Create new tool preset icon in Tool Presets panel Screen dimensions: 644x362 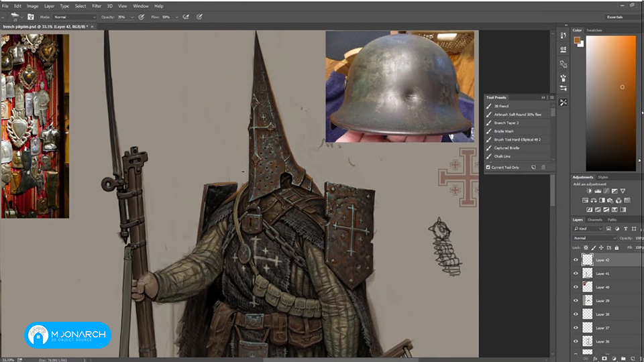(533, 168)
